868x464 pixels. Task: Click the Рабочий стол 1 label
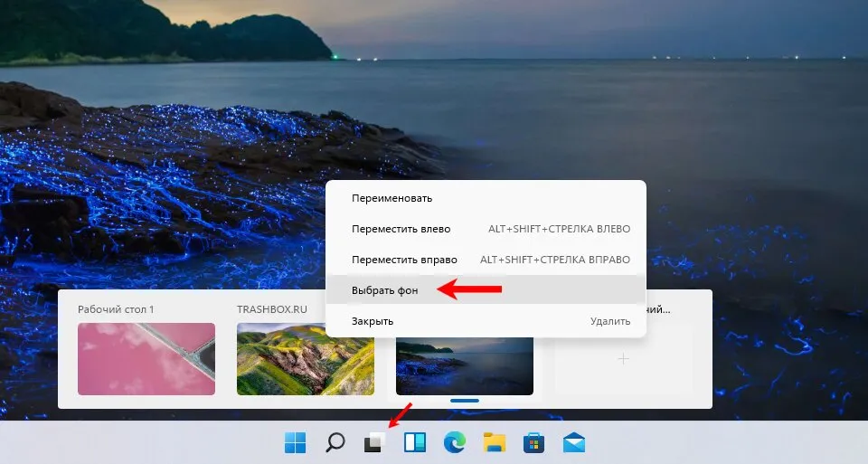click(116, 309)
